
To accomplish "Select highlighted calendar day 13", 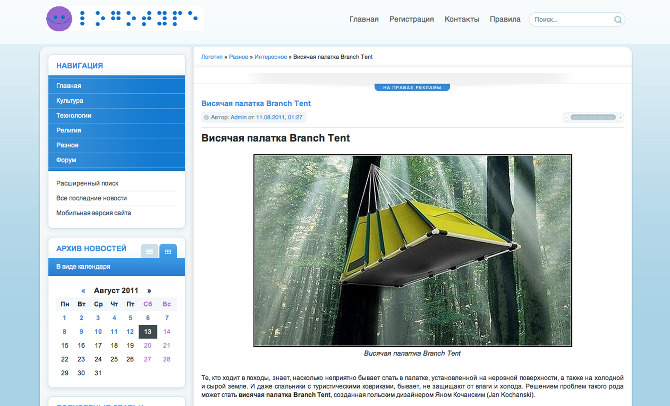I will pyautogui.click(x=148, y=332).
